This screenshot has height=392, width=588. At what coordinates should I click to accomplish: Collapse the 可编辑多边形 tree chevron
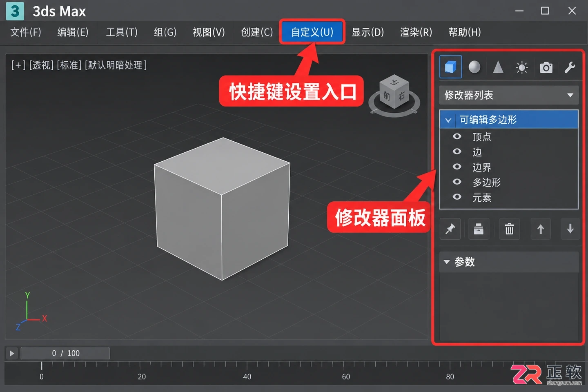tap(448, 120)
